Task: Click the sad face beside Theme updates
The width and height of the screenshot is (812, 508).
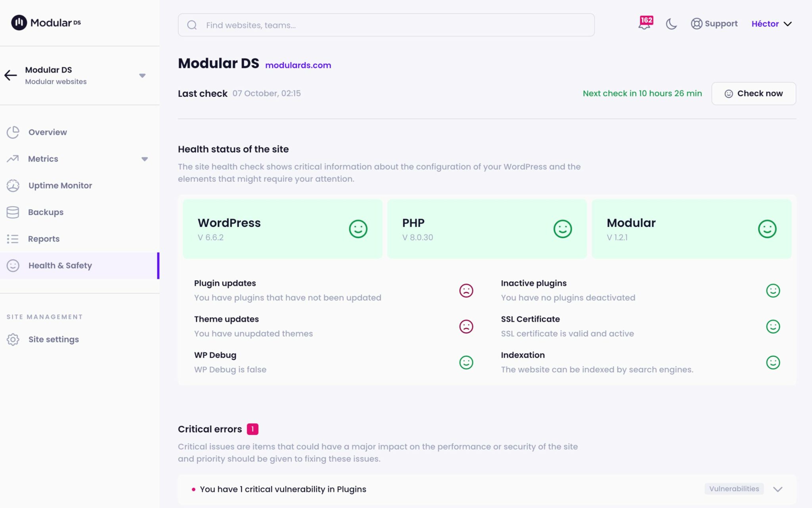Action: [466, 327]
